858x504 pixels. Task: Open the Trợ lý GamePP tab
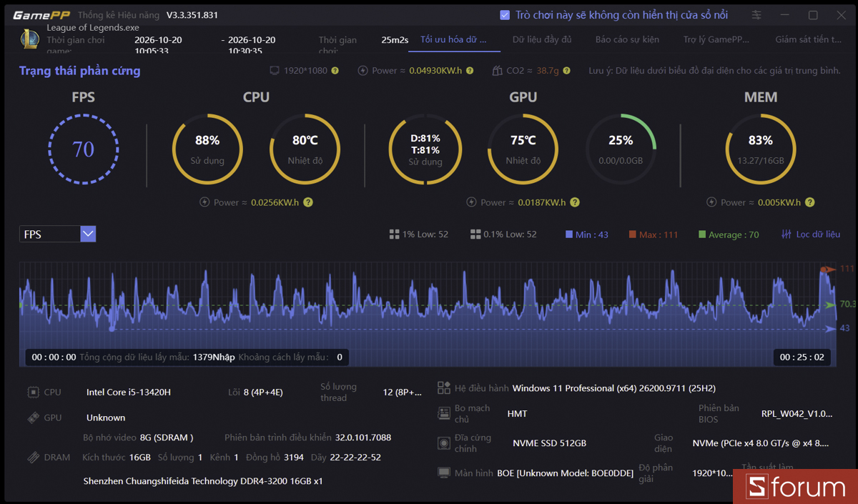coord(716,39)
